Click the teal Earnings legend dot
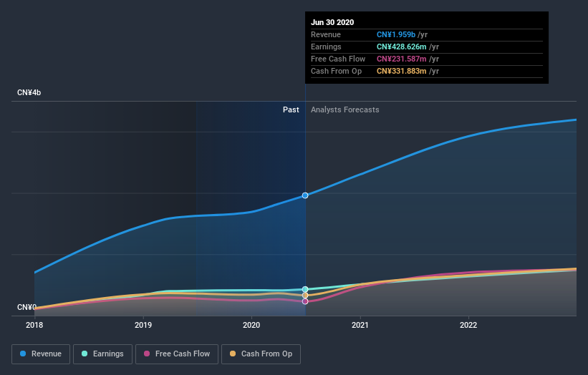The height and width of the screenshot is (375, 588). point(85,354)
